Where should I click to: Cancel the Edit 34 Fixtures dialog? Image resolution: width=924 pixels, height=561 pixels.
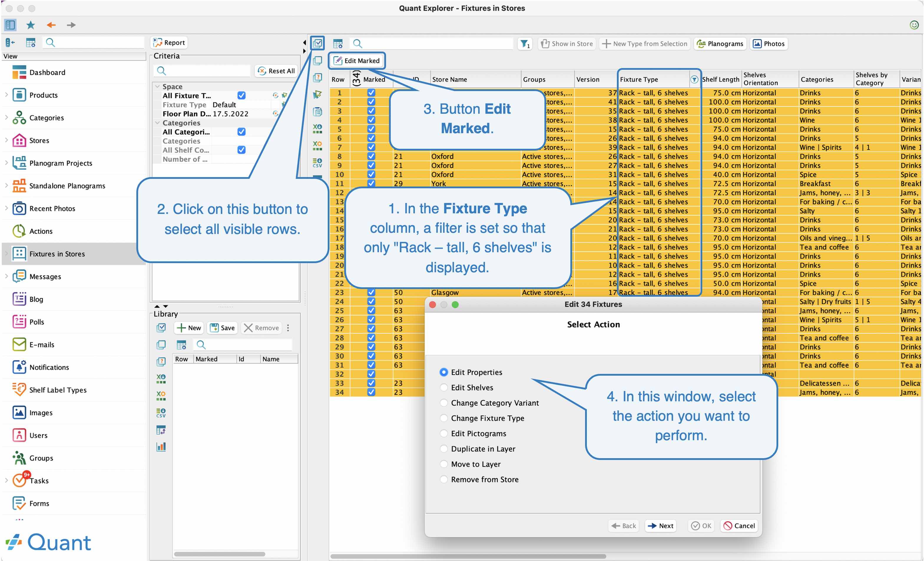coord(739,525)
